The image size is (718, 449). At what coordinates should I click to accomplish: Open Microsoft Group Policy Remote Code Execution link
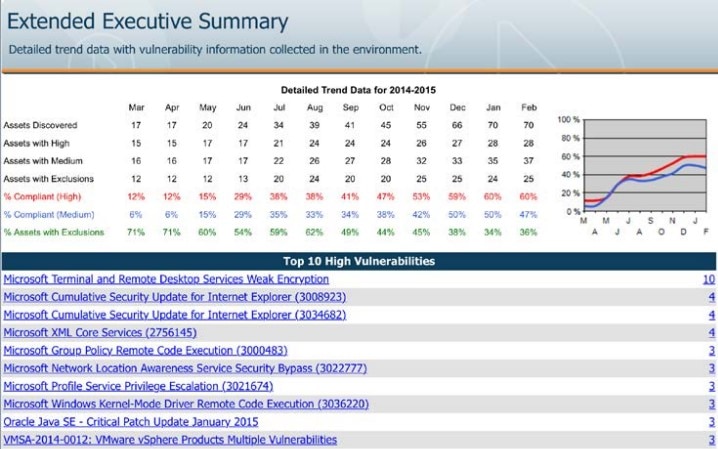coord(146,351)
